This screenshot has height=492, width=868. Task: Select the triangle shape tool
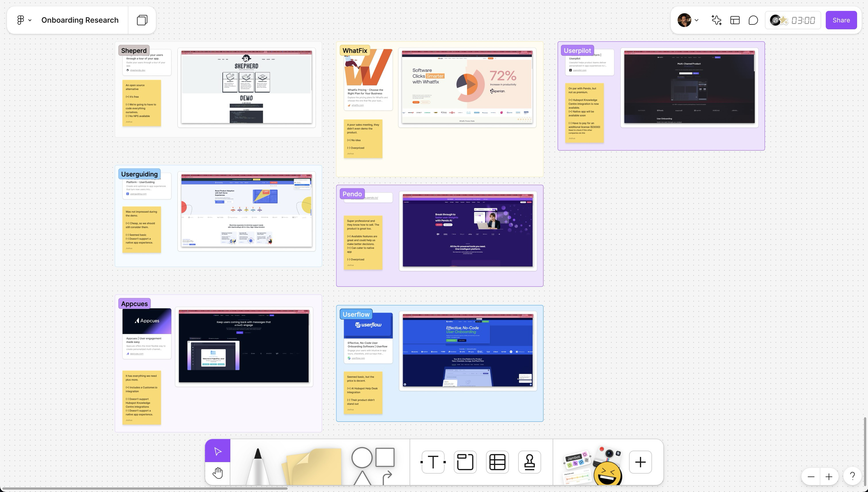362,478
